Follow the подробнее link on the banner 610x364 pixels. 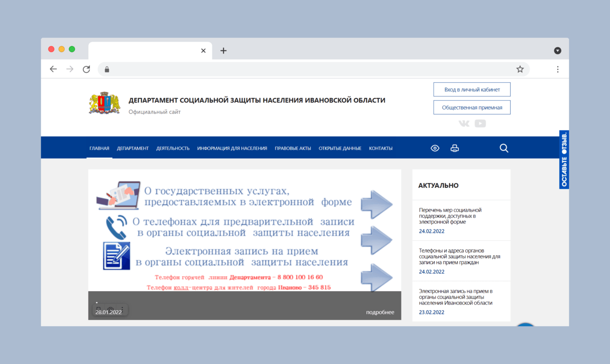click(380, 312)
